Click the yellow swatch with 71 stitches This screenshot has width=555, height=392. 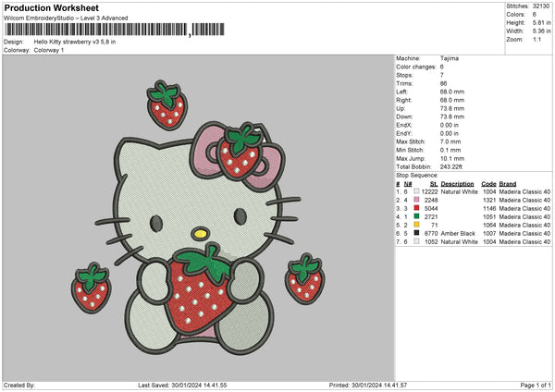(416, 225)
